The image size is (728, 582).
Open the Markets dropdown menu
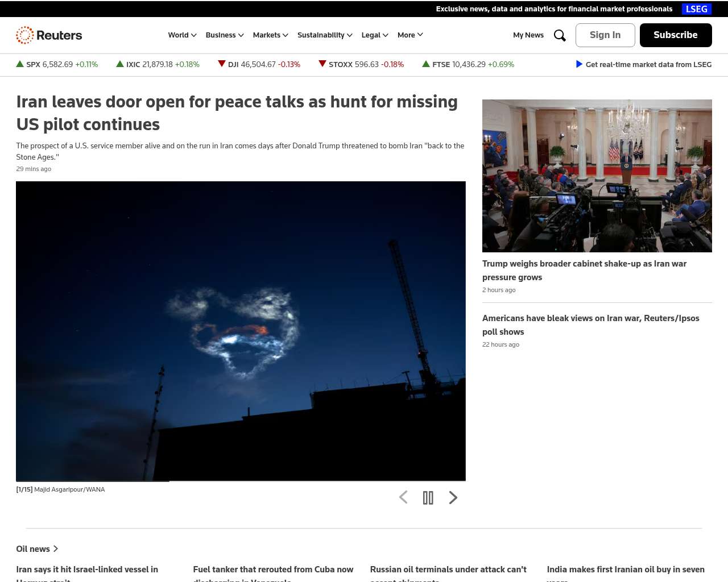tap(270, 35)
